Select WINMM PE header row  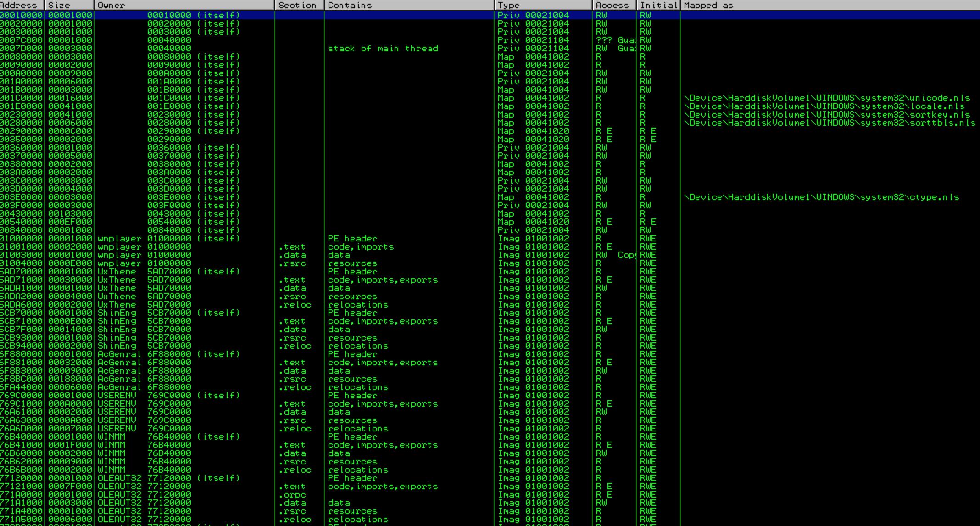[352, 437]
